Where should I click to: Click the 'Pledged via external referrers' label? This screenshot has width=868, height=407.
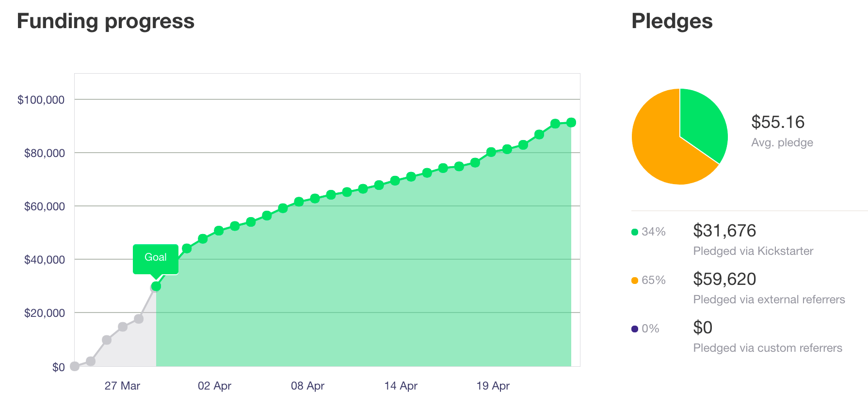click(769, 299)
